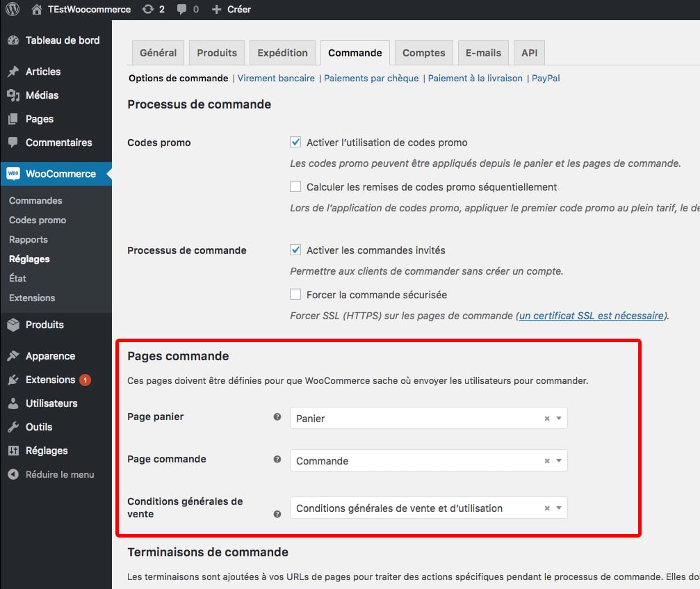This screenshot has height=589, width=700.
Task: Select Options de commande subsection
Action: tap(178, 78)
